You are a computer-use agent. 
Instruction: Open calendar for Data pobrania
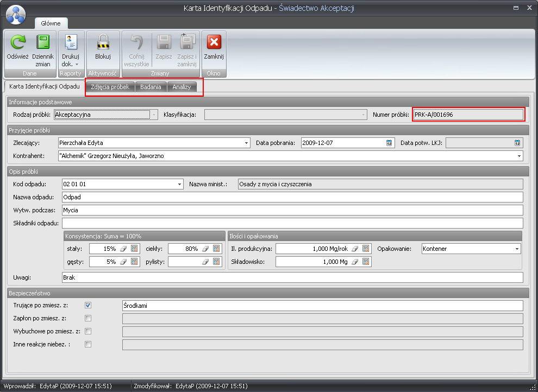click(x=389, y=143)
